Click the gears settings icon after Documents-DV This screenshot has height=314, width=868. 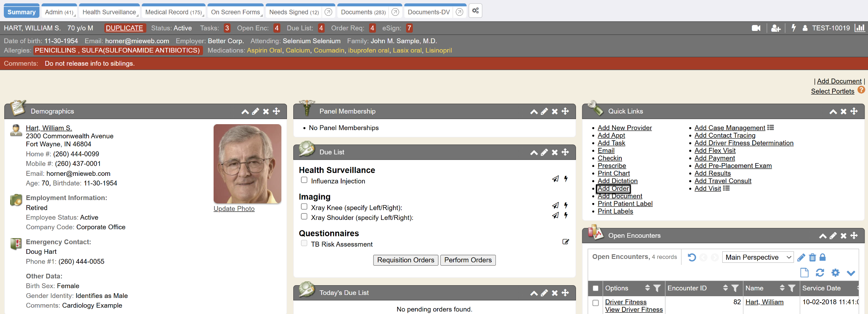coord(476,11)
